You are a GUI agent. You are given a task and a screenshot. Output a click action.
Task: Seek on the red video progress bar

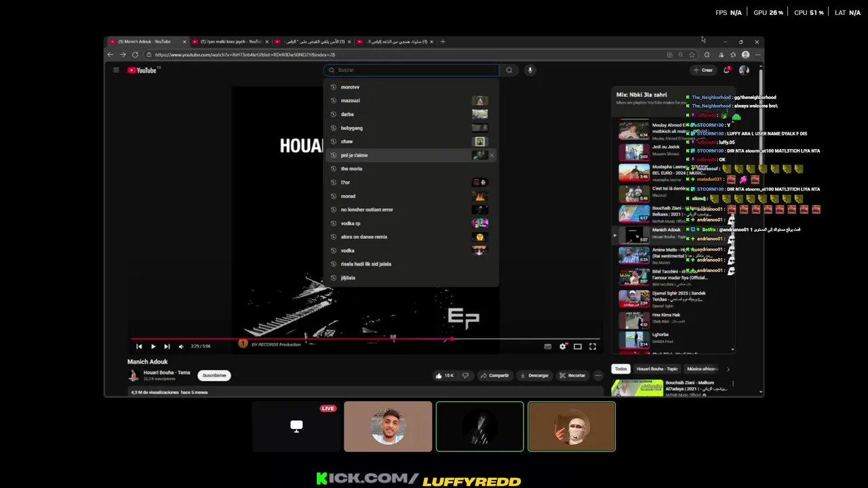[x=365, y=339]
